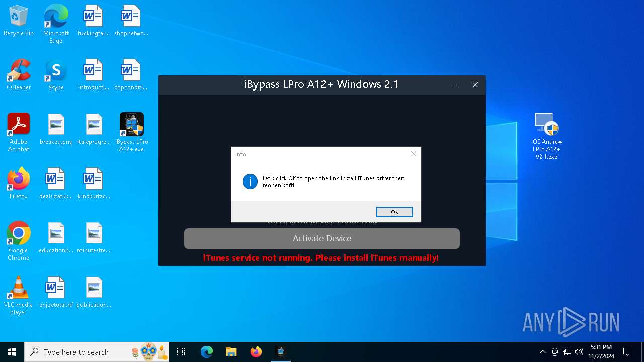Open the notification center icon
This screenshot has width=644, height=362.
[x=627, y=352]
